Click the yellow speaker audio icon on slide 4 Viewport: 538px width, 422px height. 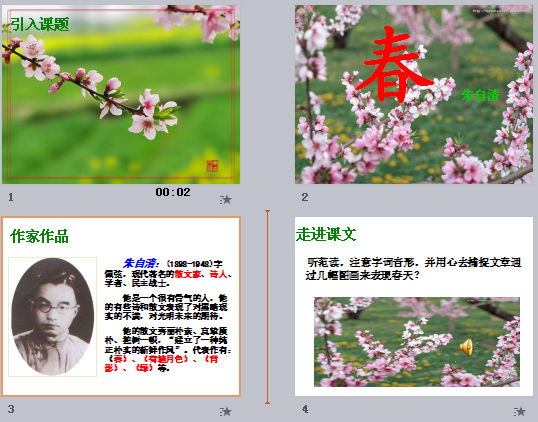coord(466,347)
